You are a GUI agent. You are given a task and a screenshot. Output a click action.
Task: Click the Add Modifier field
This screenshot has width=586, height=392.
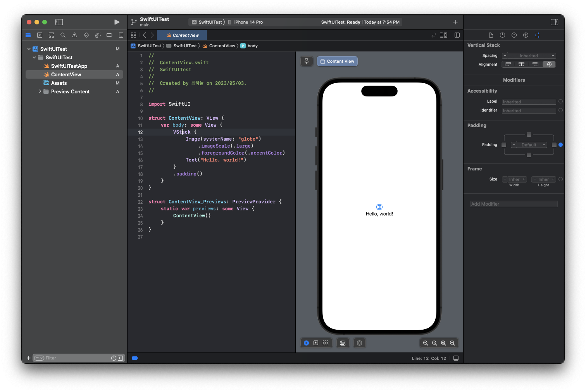[x=514, y=204]
